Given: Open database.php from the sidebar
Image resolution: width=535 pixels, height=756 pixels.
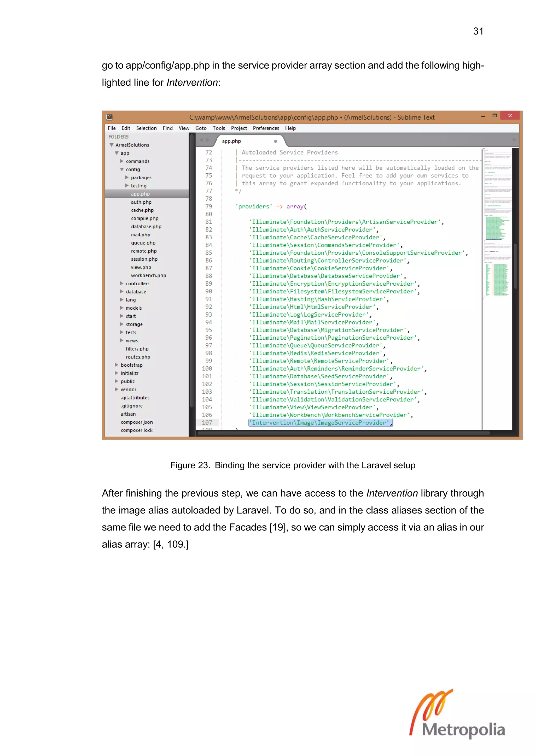Looking at the screenshot, I should click(146, 227).
